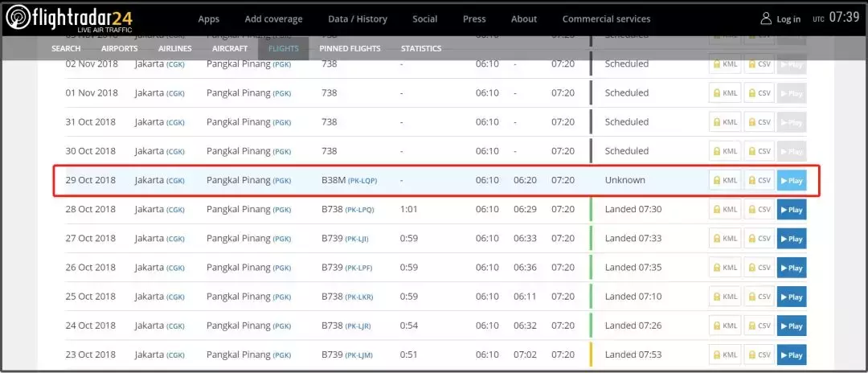
Task: Download CSV for 23 Oct 2018 flight
Action: pos(759,355)
